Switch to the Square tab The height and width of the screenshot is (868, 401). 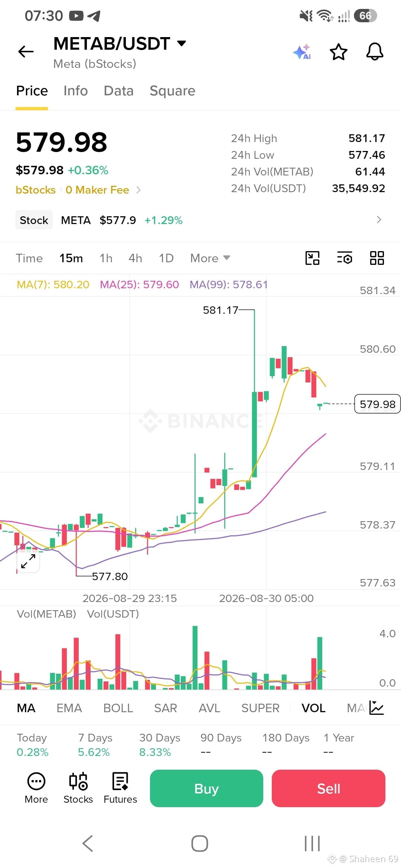click(172, 91)
